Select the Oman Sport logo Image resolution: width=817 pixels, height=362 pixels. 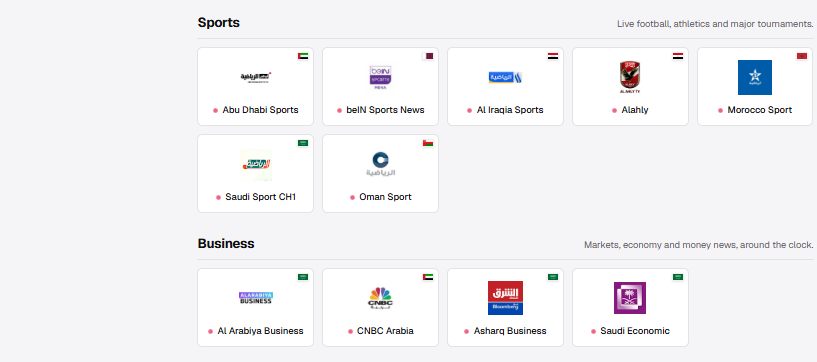380,164
